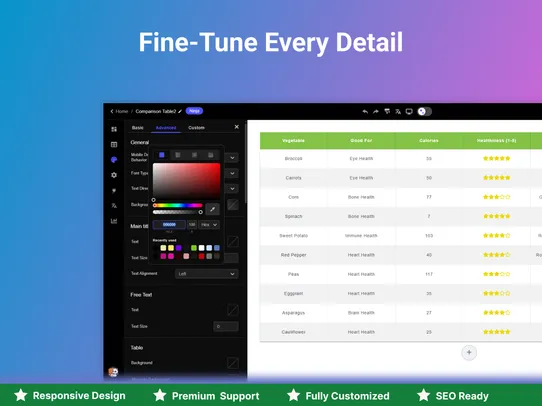
Task: Switch to the Custom tab
Action: tap(196, 128)
